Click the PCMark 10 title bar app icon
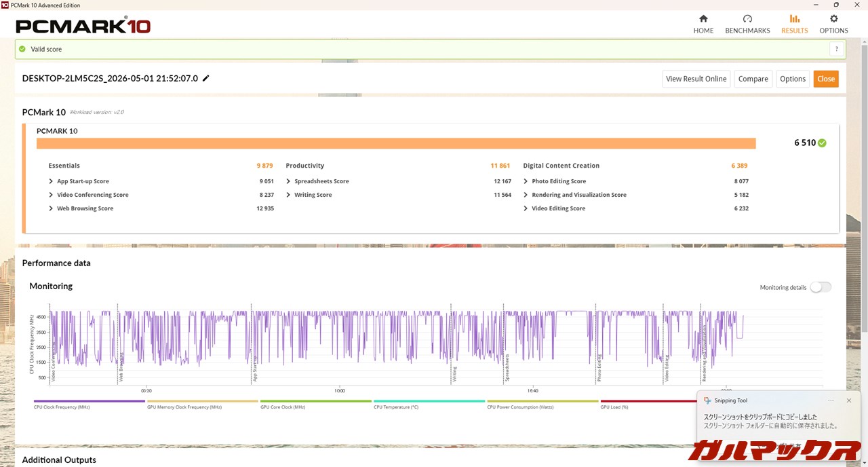This screenshot has width=868, height=467. pos(5,5)
